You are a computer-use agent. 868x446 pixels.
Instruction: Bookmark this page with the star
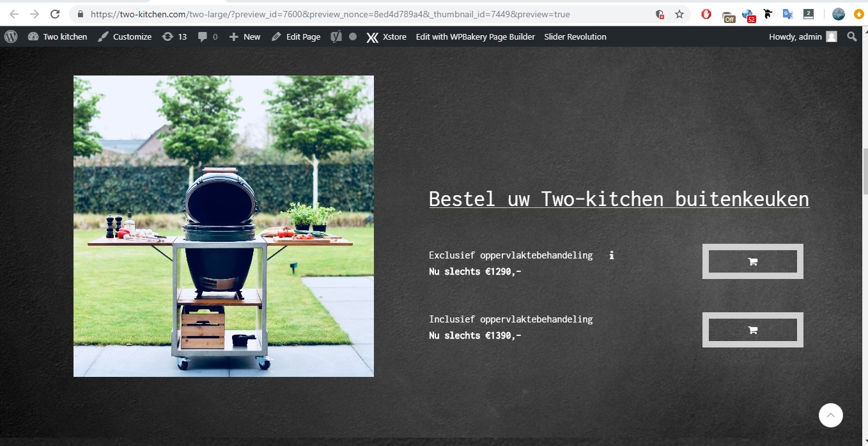click(679, 14)
